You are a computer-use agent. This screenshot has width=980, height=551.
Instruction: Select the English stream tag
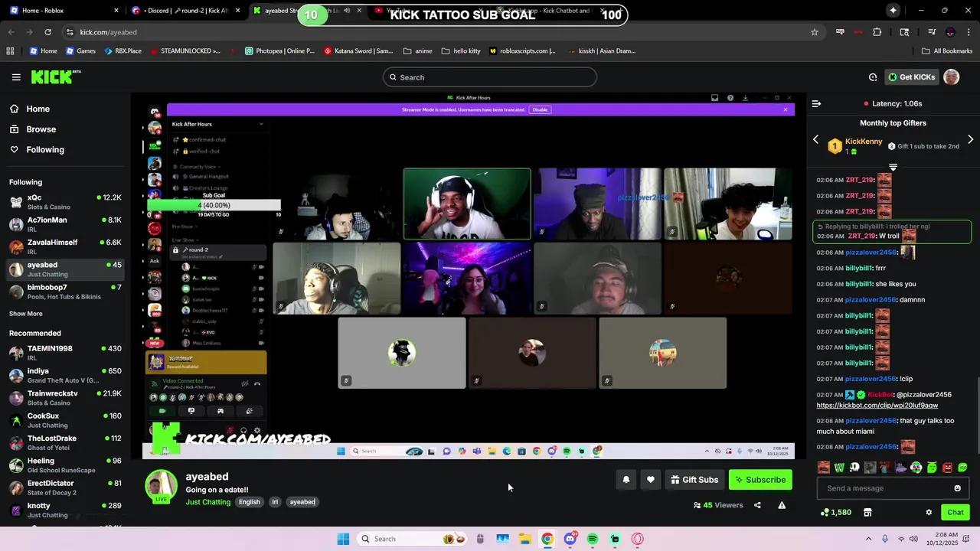tap(249, 502)
